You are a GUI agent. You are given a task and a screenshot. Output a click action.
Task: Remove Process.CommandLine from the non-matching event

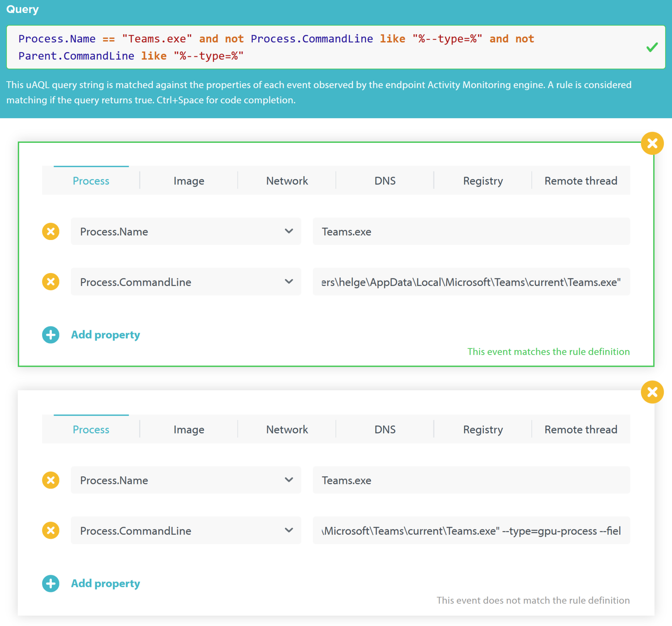51,530
